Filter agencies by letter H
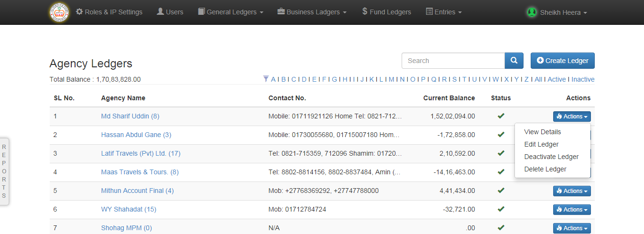This screenshot has width=644, height=234. coord(345,79)
